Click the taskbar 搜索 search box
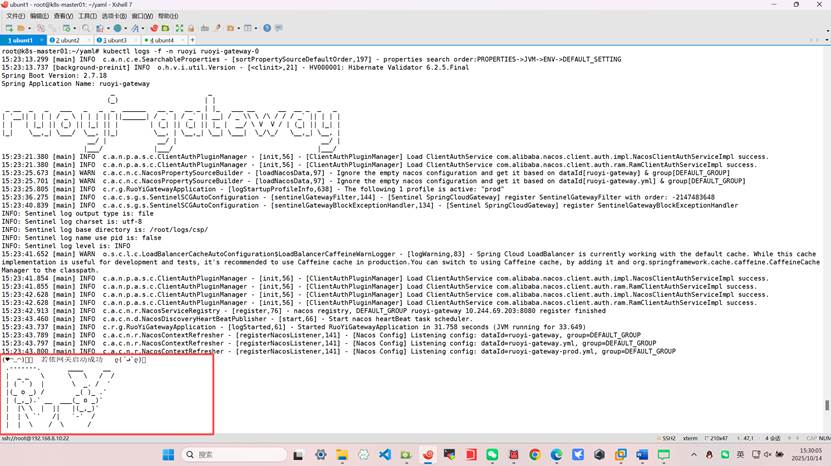 (234, 454)
